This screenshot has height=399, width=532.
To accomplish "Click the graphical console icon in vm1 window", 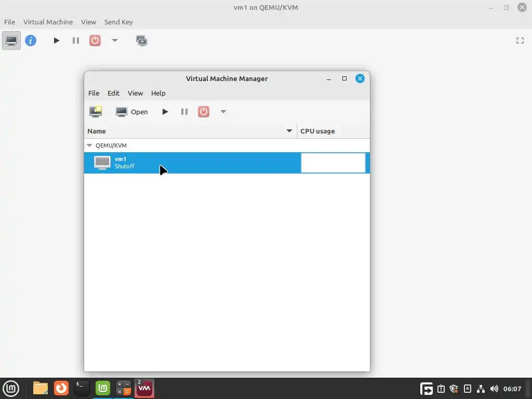I will pyautogui.click(x=11, y=41).
